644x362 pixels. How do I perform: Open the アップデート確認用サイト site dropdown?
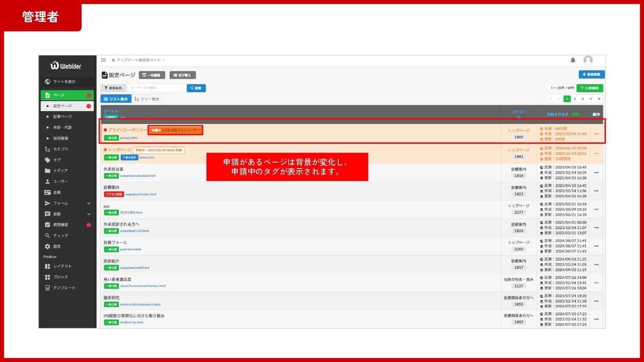pos(139,60)
